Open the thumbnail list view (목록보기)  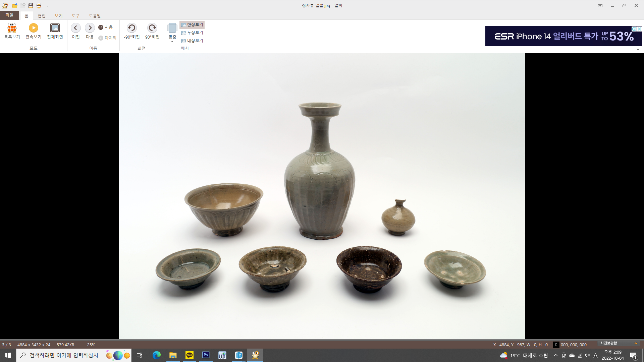(12, 31)
